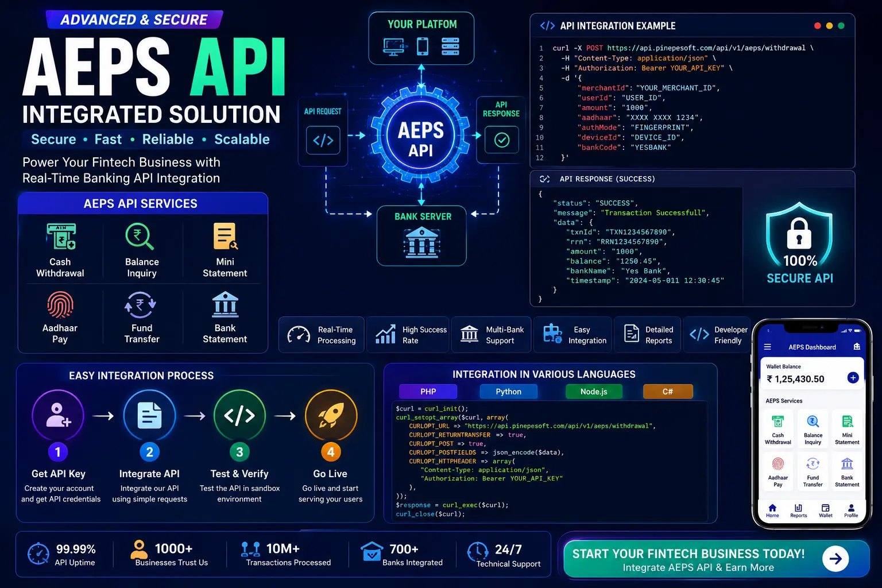Click the Advanced & Secure badge
Screen dimensions: 882x588
pos(134,20)
